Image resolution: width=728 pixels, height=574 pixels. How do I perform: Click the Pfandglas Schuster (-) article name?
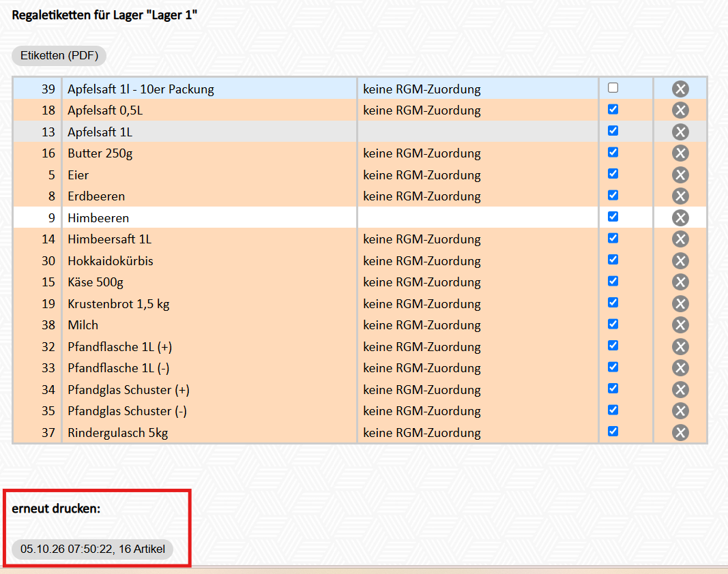127,411
